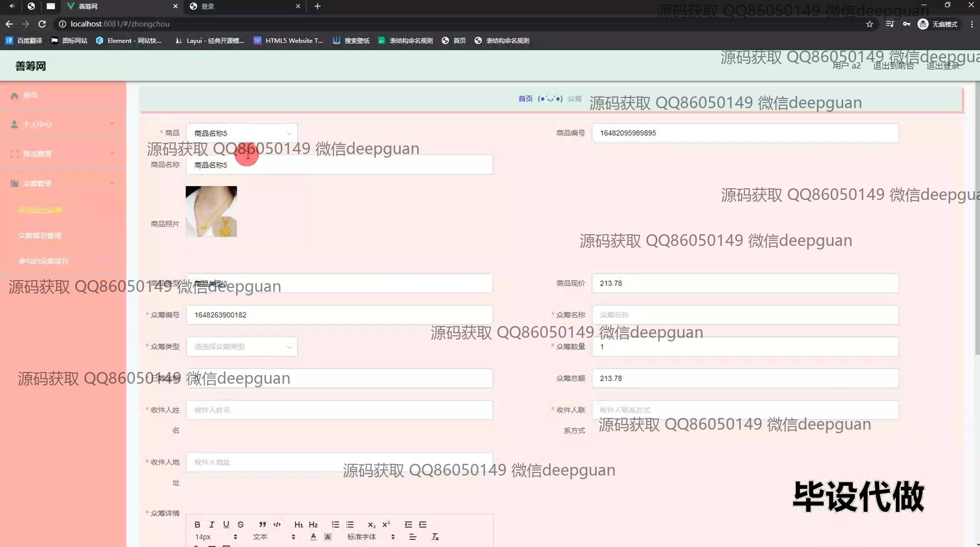Open the 百度翻译 bookmark

(24, 40)
